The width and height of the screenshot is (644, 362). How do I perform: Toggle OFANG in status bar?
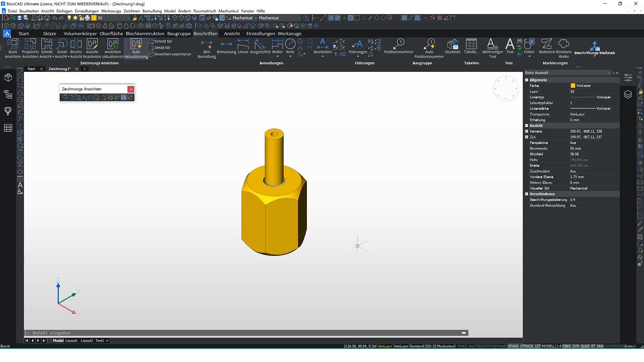513,346
